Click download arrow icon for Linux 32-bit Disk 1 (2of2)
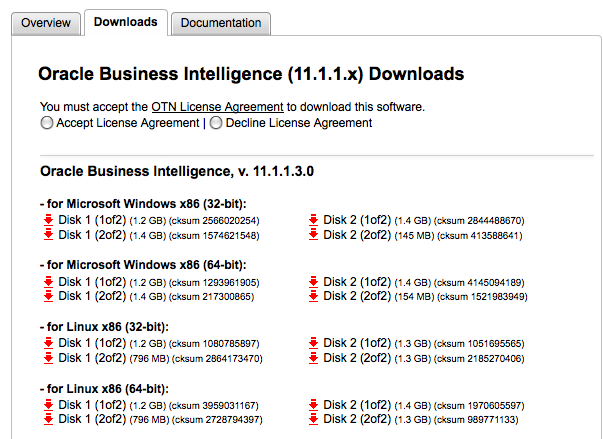 pos(48,358)
